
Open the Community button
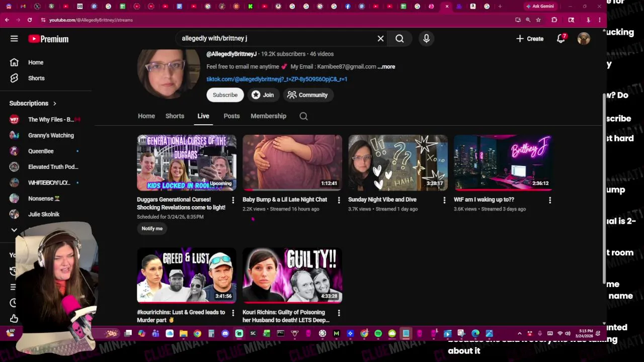pos(307,95)
